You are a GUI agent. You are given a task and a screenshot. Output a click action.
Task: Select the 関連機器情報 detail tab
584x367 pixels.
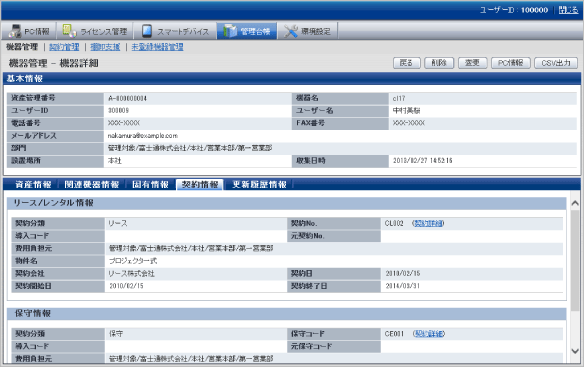pos(92,184)
